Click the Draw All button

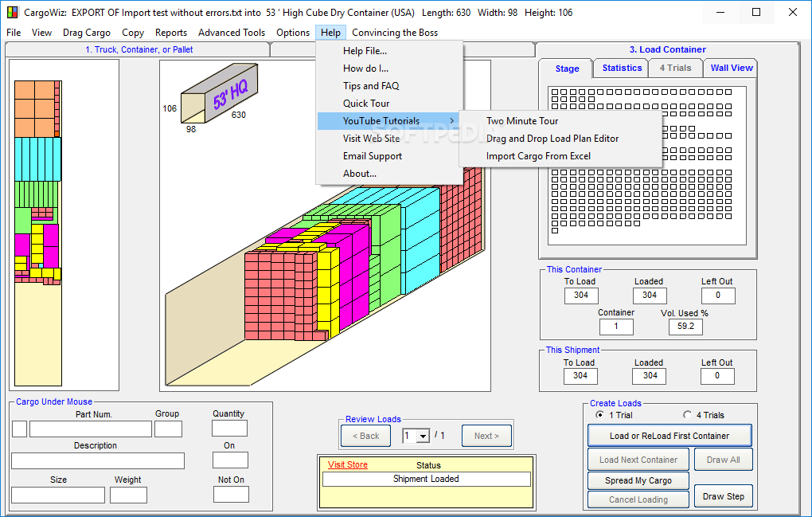pos(723,460)
